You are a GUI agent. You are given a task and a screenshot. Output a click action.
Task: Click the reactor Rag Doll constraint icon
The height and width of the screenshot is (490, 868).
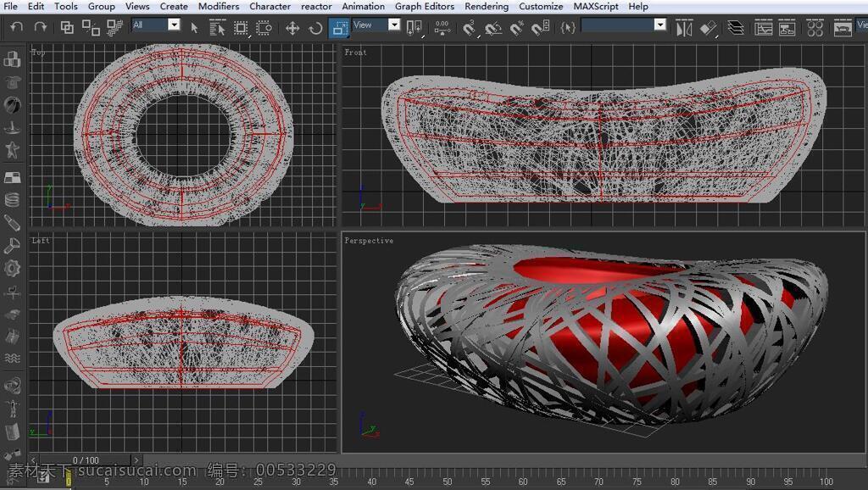click(12, 409)
